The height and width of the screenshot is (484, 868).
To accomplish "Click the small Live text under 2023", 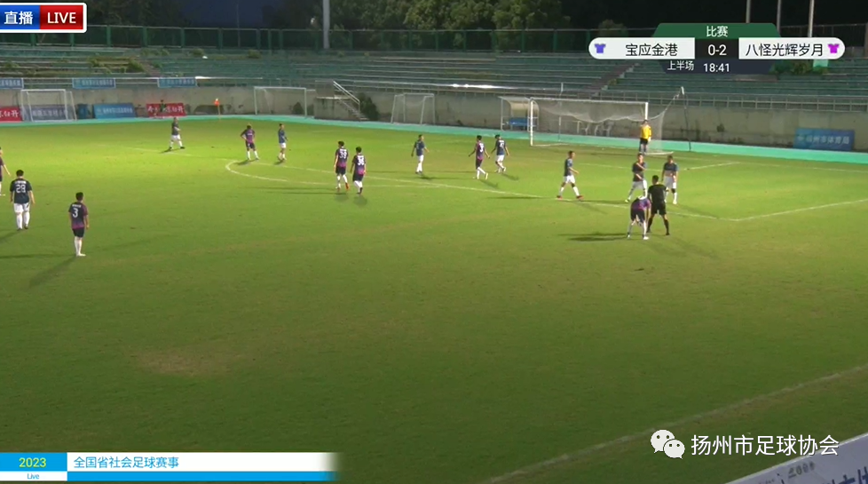I will click(33, 476).
